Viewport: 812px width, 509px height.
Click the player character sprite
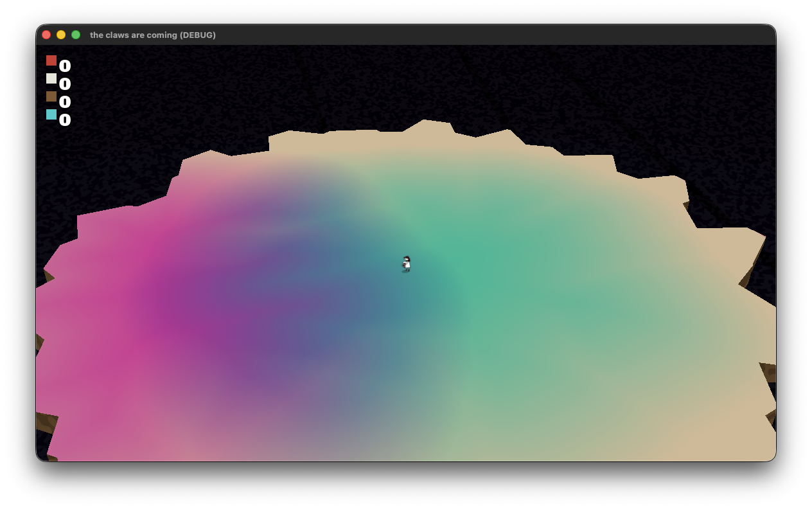click(x=406, y=263)
